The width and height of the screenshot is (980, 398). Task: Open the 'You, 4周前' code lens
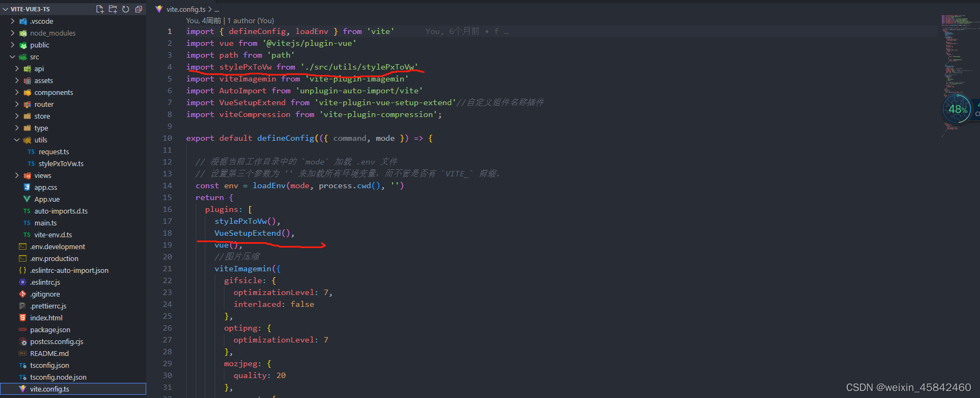coord(204,20)
